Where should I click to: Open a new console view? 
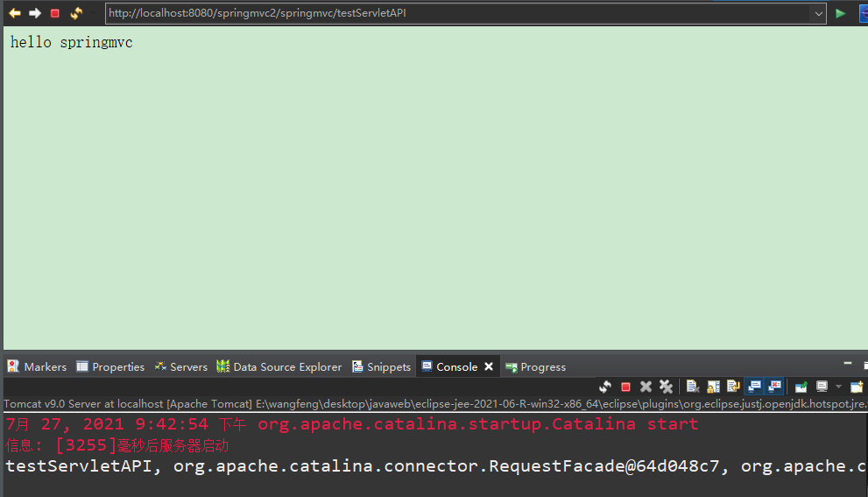(857, 387)
